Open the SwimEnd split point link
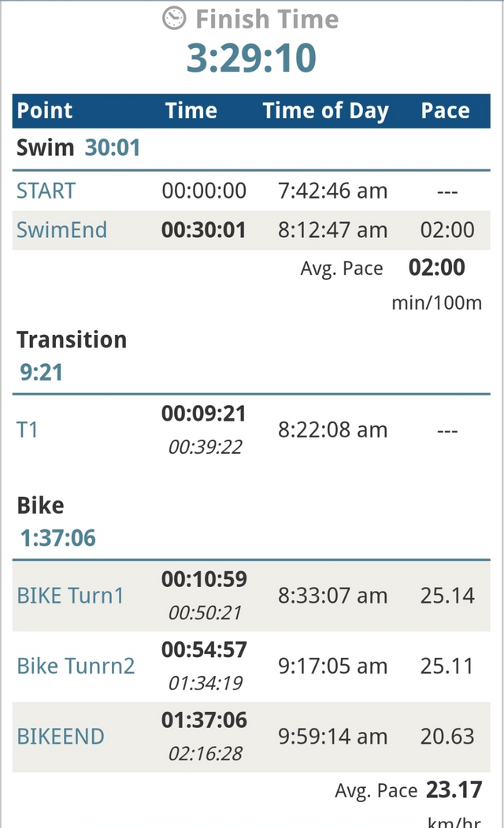This screenshot has height=828, width=504. click(61, 230)
